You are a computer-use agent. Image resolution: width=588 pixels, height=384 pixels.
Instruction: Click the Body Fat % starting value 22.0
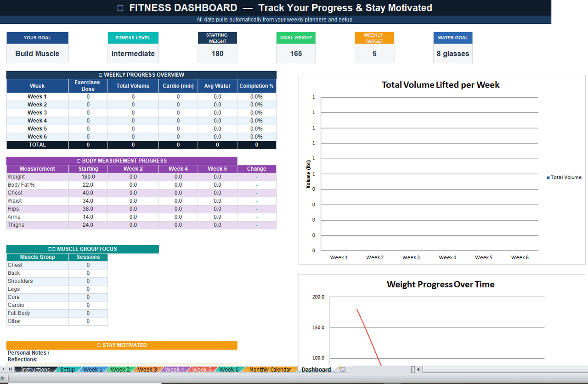click(x=88, y=185)
